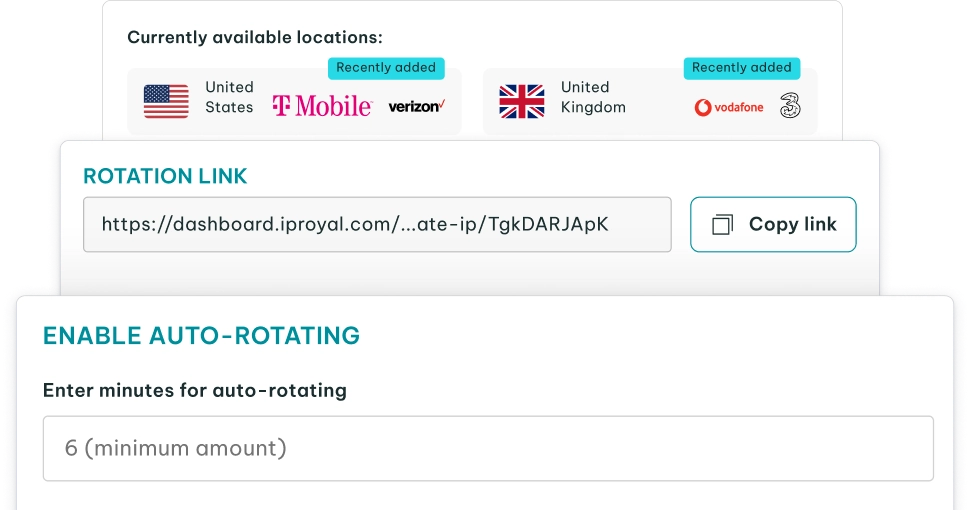971x510 pixels.
Task: Focus the auto-rotating minutes input field
Action: [488, 448]
